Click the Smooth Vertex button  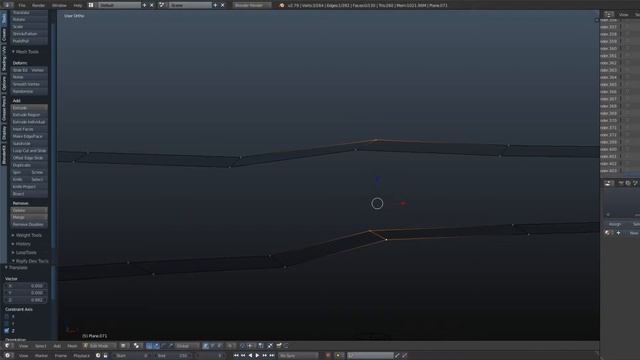tap(29, 84)
